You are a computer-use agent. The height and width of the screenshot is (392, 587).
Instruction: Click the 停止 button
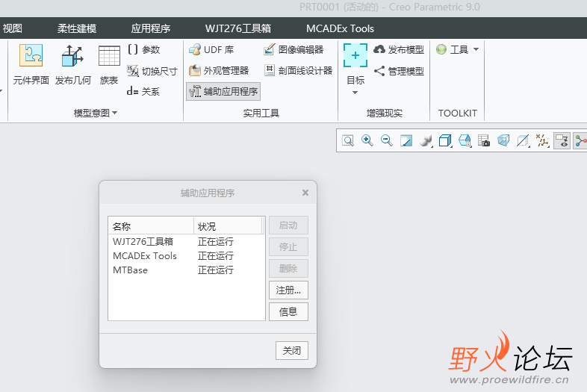(x=288, y=246)
